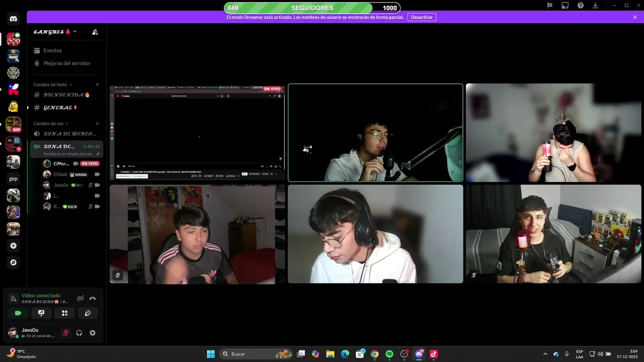Toggle the green camera button off
This screenshot has height=362, width=644.
(x=18, y=313)
